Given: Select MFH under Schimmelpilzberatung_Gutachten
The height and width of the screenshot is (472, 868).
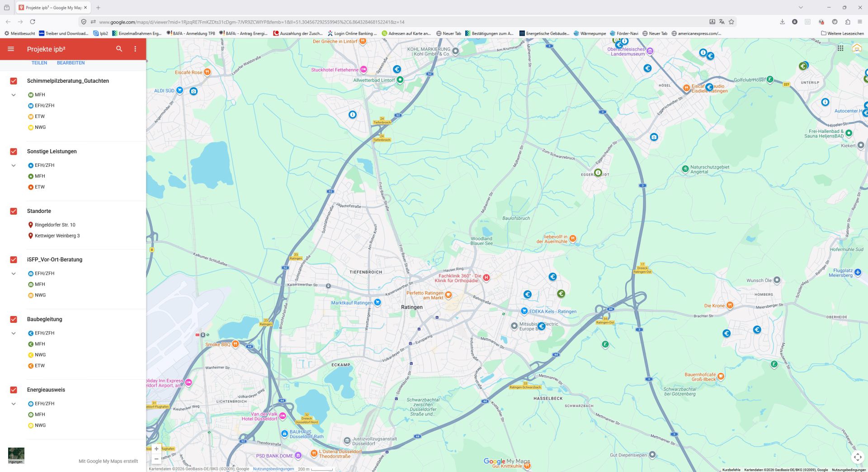Looking at the screenshot, I should pyautogui.click(x=40, y=95).
